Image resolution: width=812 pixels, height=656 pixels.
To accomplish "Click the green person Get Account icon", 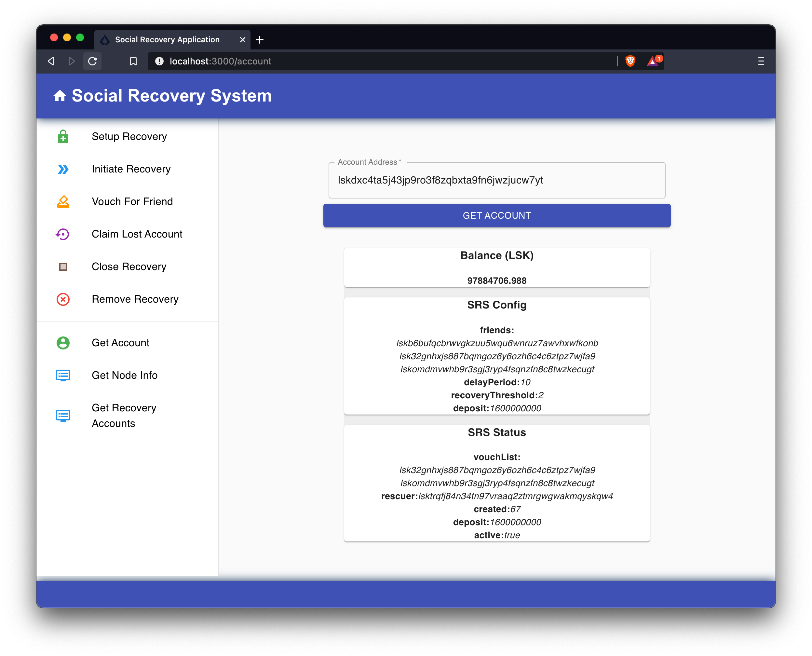I will point(63,343).
